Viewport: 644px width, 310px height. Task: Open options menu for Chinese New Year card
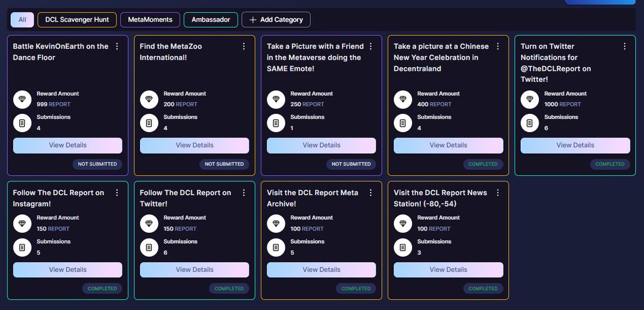pyautogui.click(x=497, y=47)
